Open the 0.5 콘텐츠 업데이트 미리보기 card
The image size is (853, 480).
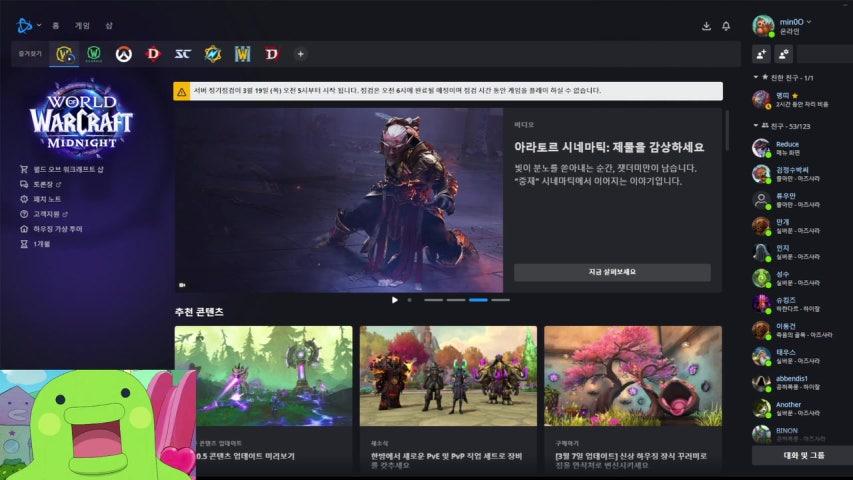[263, 397]
